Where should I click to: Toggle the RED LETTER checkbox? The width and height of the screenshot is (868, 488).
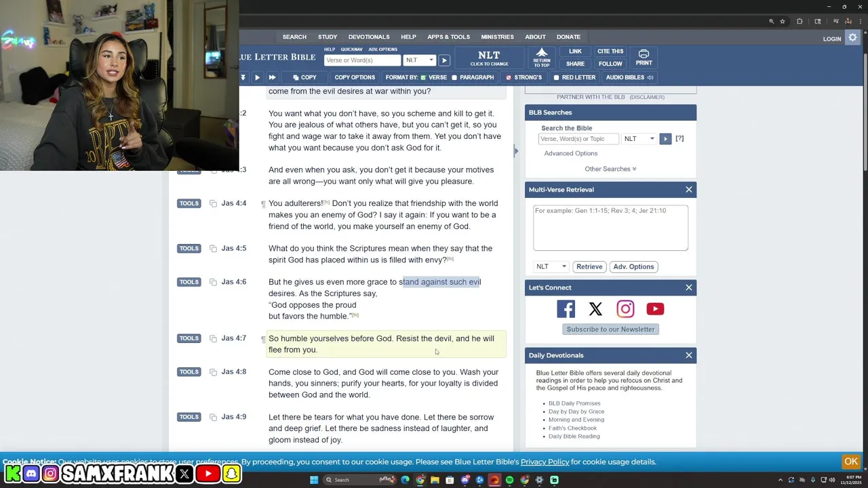[x=556, y=77]
